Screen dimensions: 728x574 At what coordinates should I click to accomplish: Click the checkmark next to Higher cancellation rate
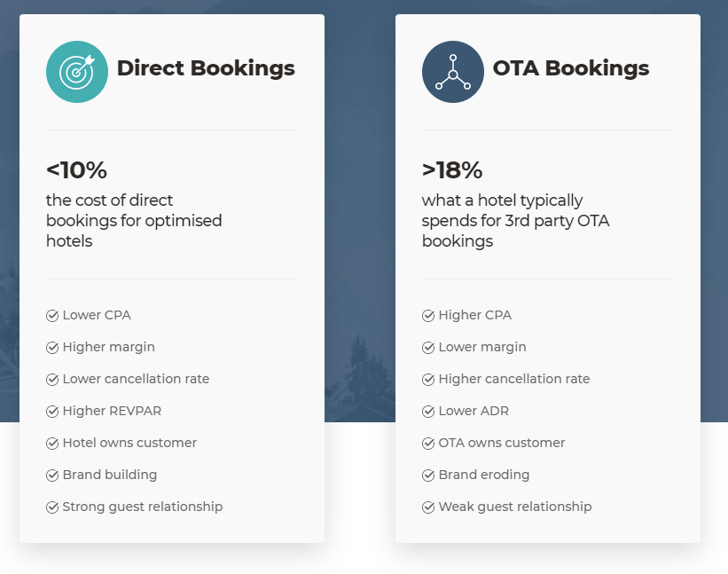(x=428, y=380)
